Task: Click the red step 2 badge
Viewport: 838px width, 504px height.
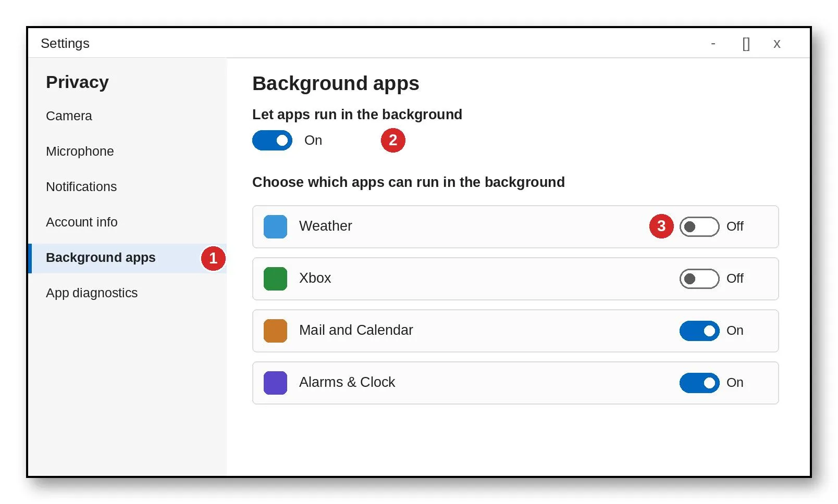Action: (x=393, y=140)
